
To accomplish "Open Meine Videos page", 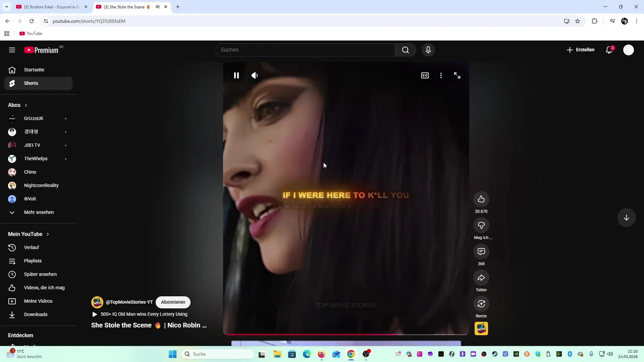I will [38, 301].
